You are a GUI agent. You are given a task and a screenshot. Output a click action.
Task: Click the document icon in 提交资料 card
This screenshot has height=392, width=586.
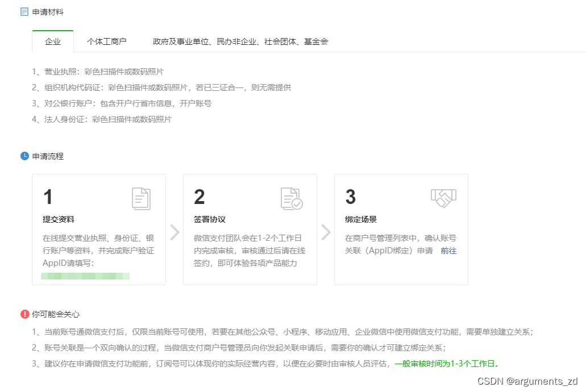click(x=142, y=199)
